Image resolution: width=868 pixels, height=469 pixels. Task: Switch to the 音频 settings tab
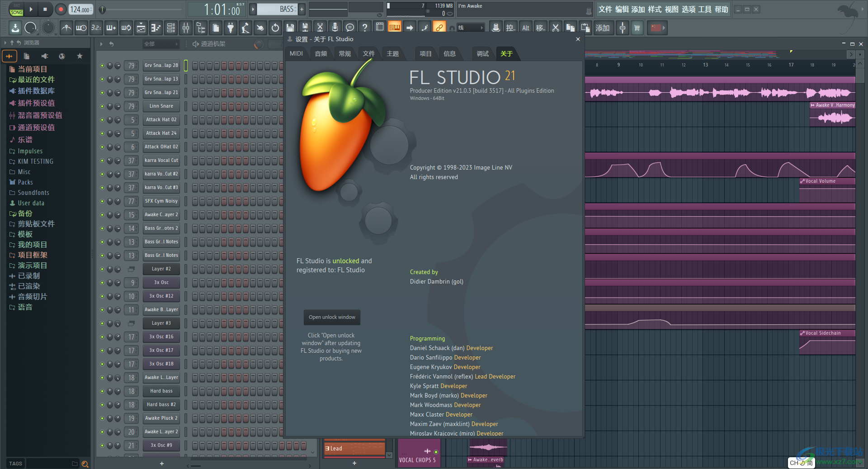coord(321,54)
